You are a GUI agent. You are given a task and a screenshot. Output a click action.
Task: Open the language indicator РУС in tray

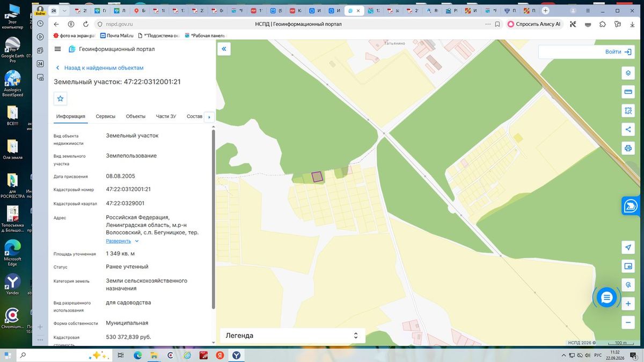597,356
